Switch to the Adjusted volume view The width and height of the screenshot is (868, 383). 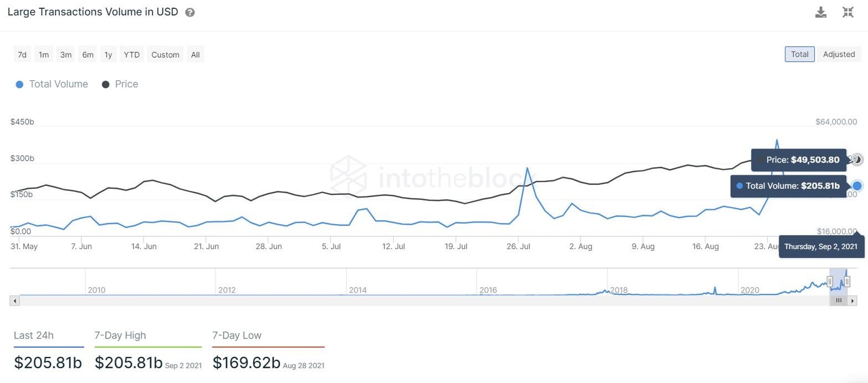[839, 54]
